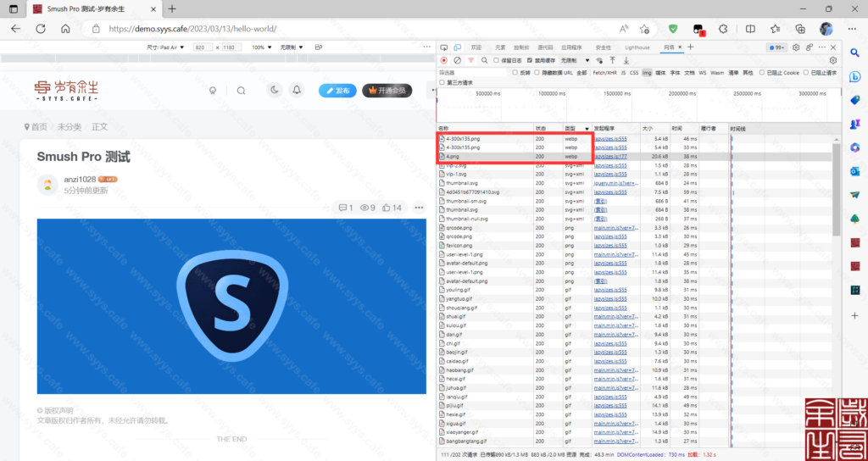Select the Fetch/XHR filter type
Image resolution: width=868 pixels, height=461 pixels.
click(x=604, y=73)
